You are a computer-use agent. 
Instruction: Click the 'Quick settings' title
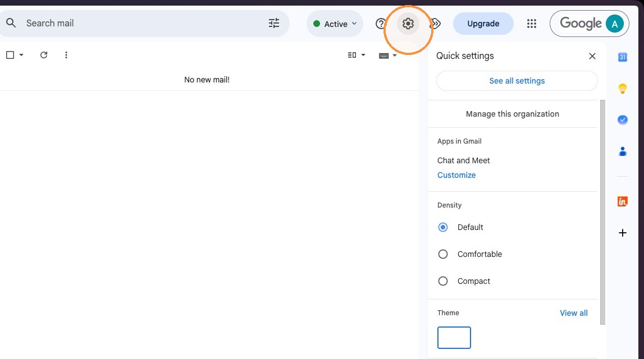tap(465, 56)
